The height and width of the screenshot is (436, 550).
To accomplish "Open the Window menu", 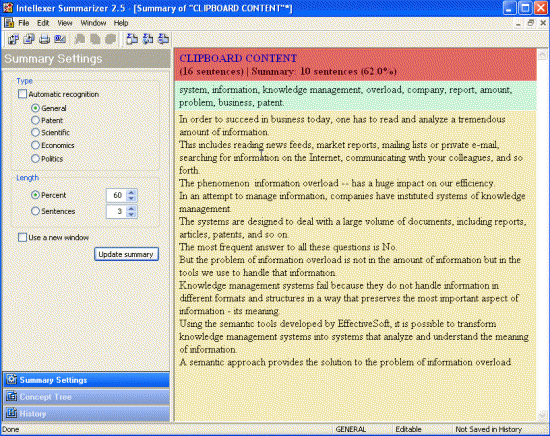I will (x=93, y=23).
